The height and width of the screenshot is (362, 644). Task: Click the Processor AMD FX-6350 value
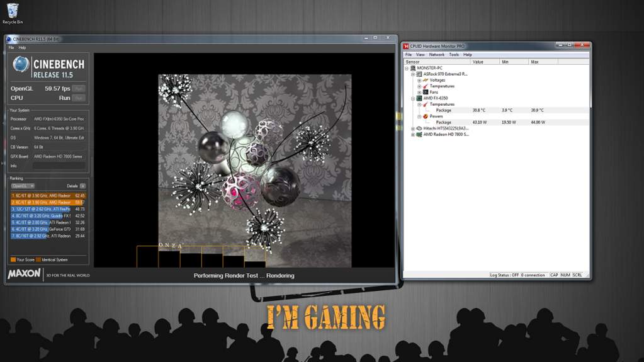[59, 119]
